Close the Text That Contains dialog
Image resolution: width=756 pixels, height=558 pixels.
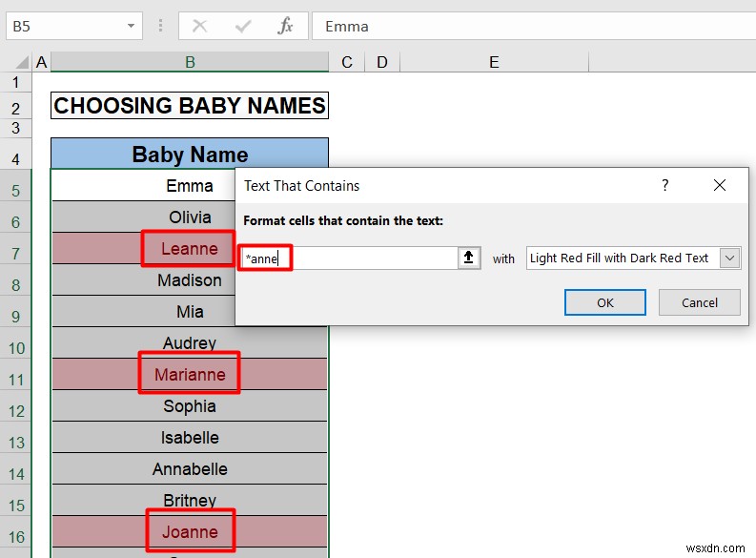pyautogui.click(x=720, y=185)
